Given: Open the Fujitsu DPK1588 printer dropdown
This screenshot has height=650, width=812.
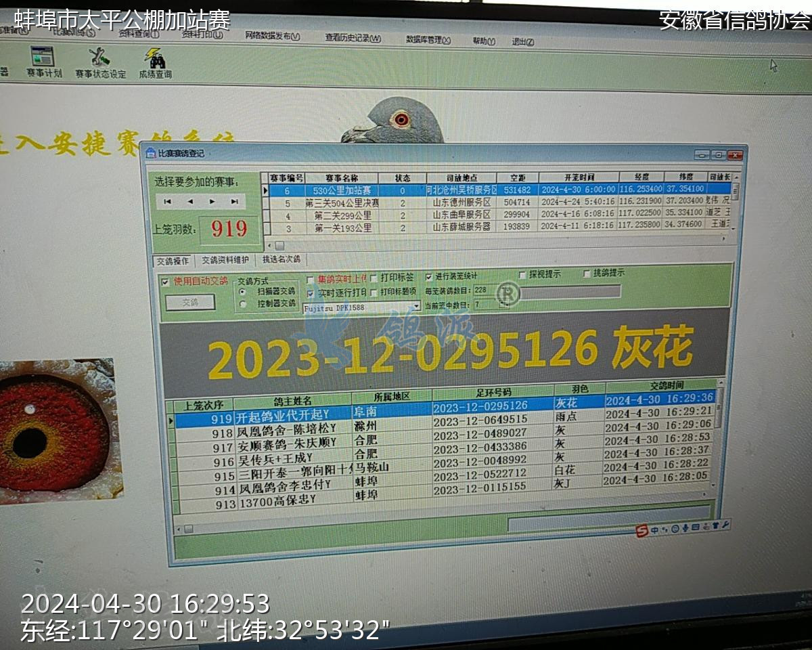Looking at the screenshot, I should pos(417,306).
